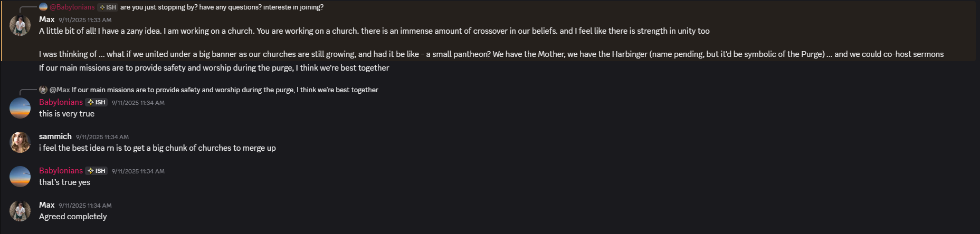Click Babylonians' avatar beside "this is very true"
The width and height of the screenshot is (980, 234).
20,108
